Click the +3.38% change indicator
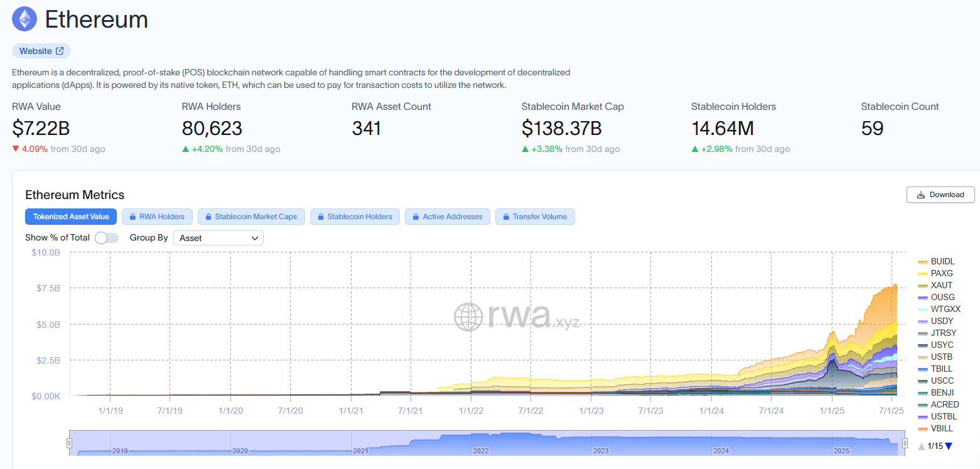 pos(542,149)
